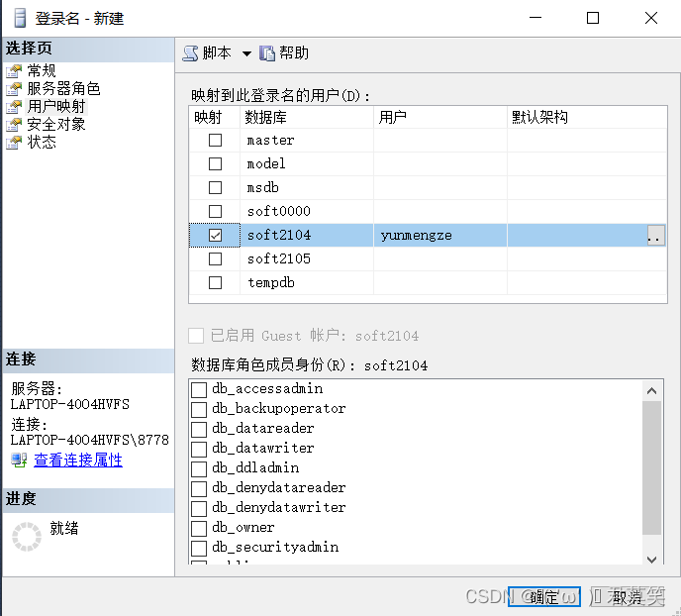Image resolution: width=681 pixels, height=616 pixels.
Task: Click the 脚本 toolbar icon
Action: click(x=191, y=53)
